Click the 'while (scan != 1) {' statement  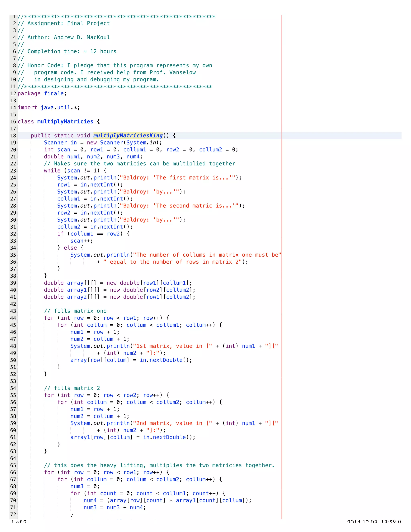pos(75,171)
